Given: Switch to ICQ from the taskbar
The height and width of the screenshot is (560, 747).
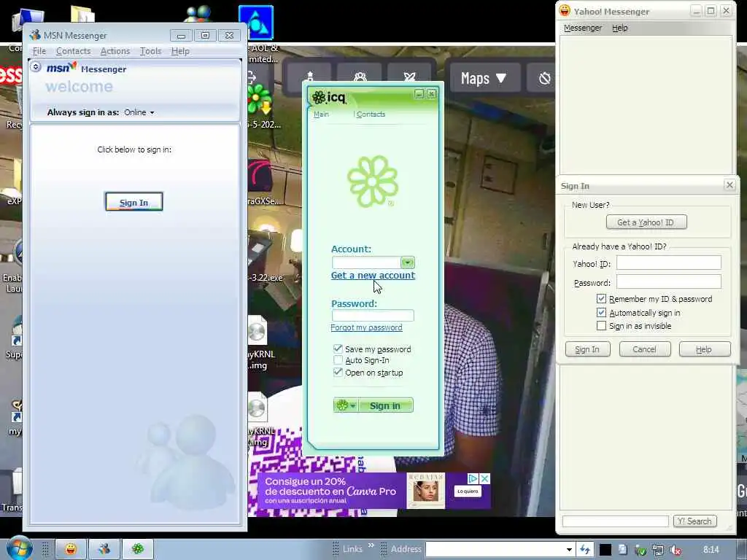Looking at the screenshot, I should pos(138,549).
